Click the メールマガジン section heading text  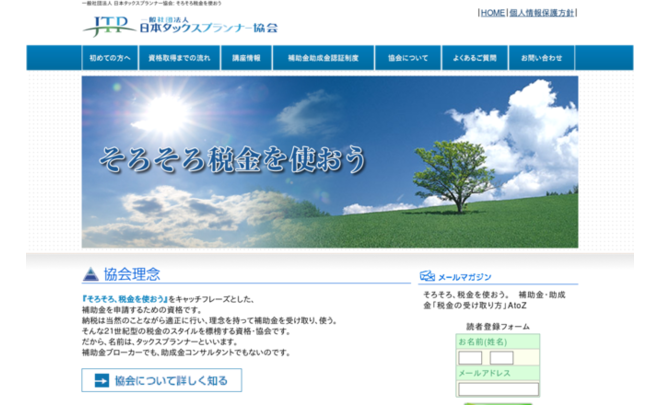(465, 276)
